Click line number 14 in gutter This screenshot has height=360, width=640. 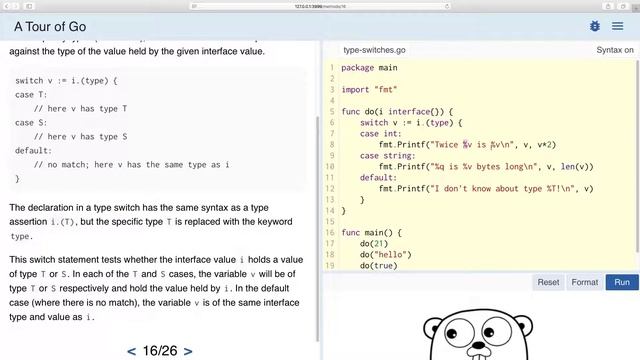pyautogui.click(x=330, y=211)
